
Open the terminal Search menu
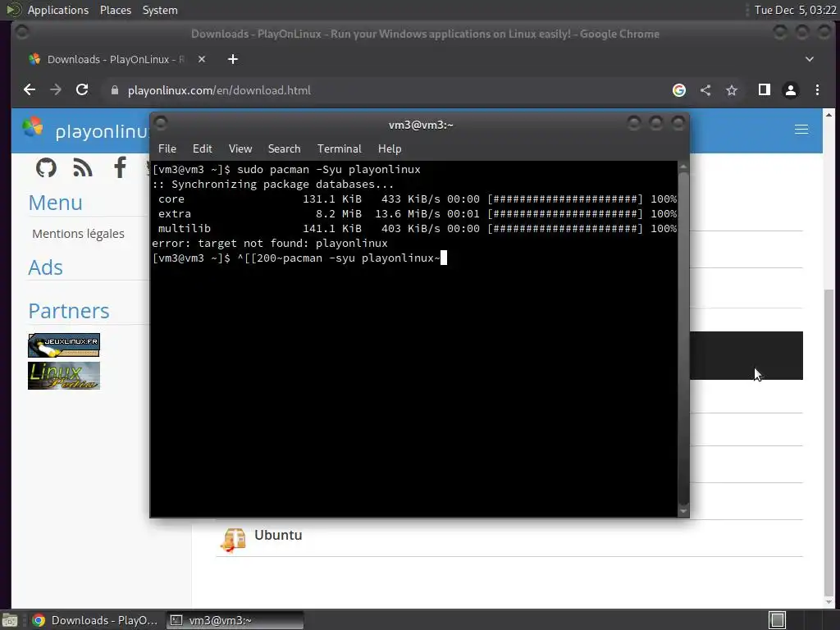[284, 149]
